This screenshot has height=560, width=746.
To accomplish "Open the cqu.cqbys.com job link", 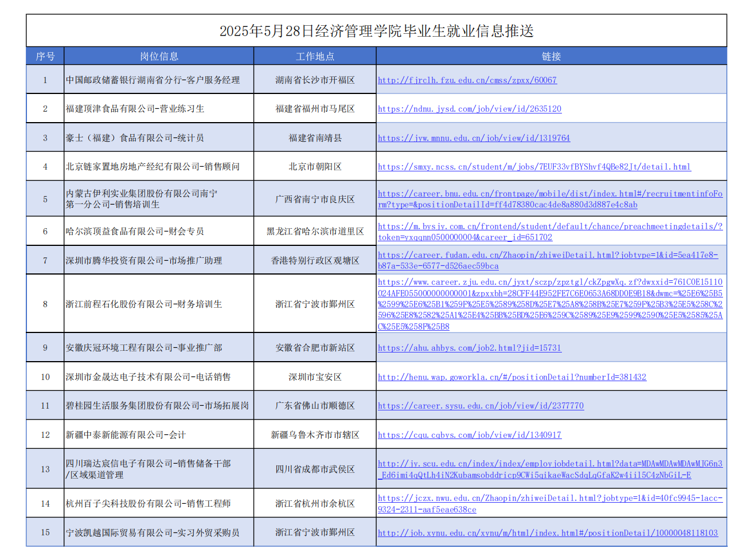I will point(469,435).
